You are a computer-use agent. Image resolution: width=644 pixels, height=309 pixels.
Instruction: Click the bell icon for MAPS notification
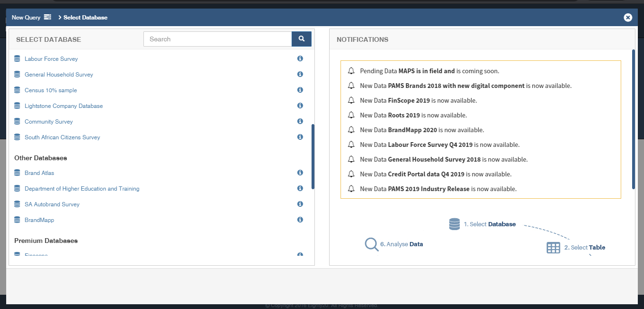(351, 71)
